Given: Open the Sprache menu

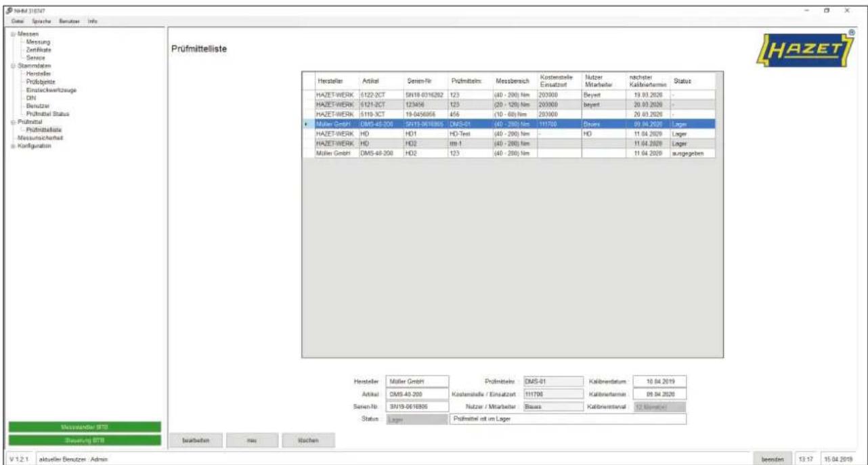Looking at the screenshot, I should pyautogui.click(x=40, y=22).
